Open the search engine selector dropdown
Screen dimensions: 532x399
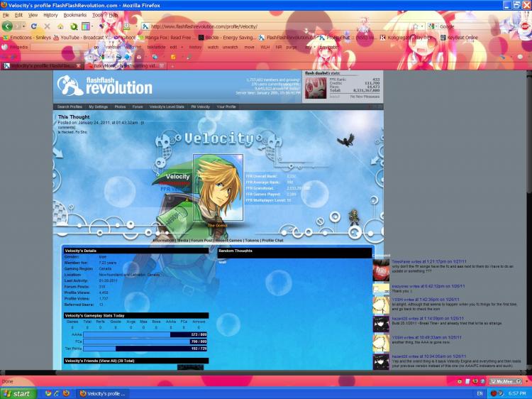pyautogui.click(x=437, y=26)
